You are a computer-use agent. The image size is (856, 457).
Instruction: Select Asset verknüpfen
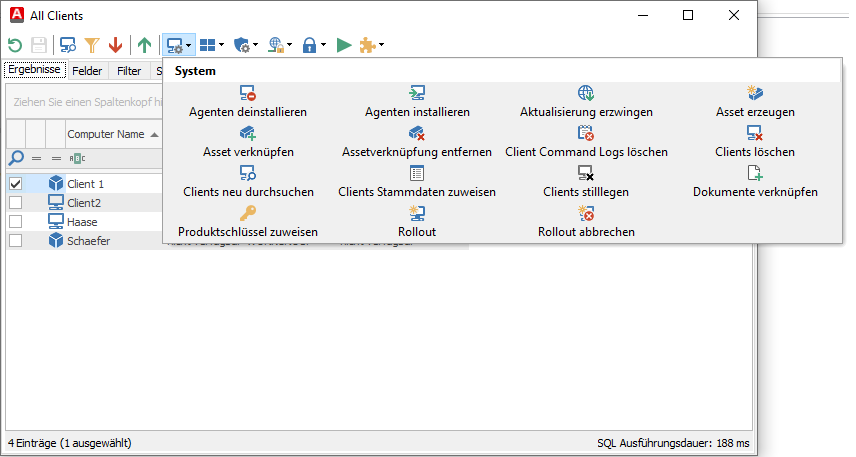tap(248, 142)
